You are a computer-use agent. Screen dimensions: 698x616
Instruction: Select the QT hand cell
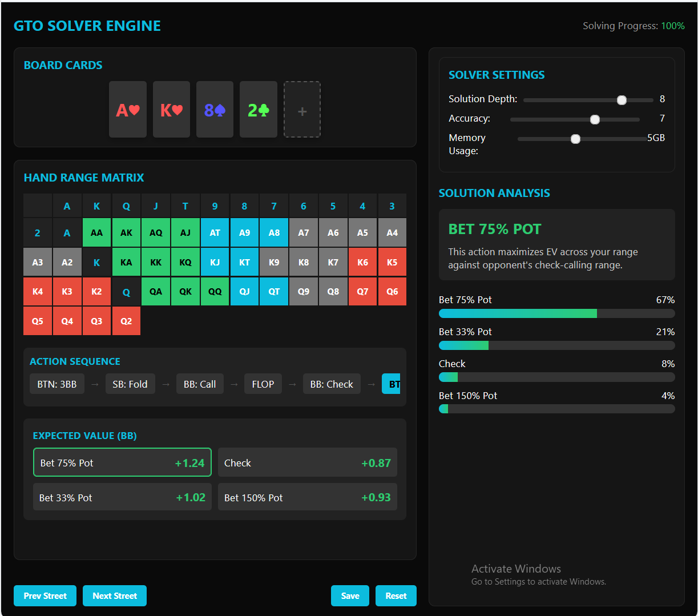274,291
